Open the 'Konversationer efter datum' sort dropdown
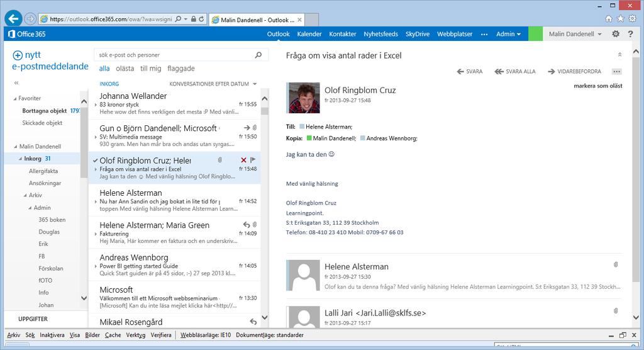The image size is (644, 350). pyautogui.click(x=213, y=84)
